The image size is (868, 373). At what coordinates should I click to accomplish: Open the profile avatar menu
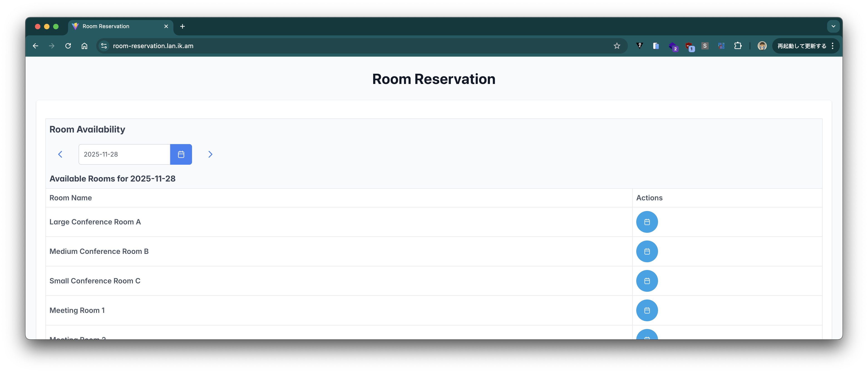pos(762,46)
